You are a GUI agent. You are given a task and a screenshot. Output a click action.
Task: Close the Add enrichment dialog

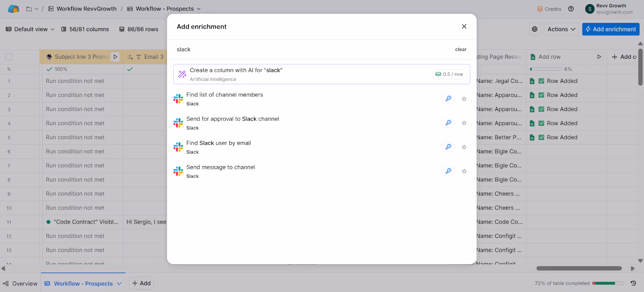[x=464, y=27]
